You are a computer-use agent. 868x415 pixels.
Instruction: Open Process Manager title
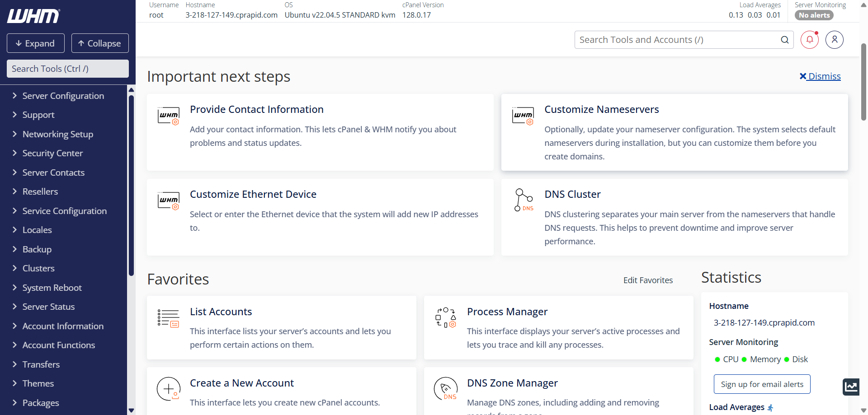pos(507,312)
